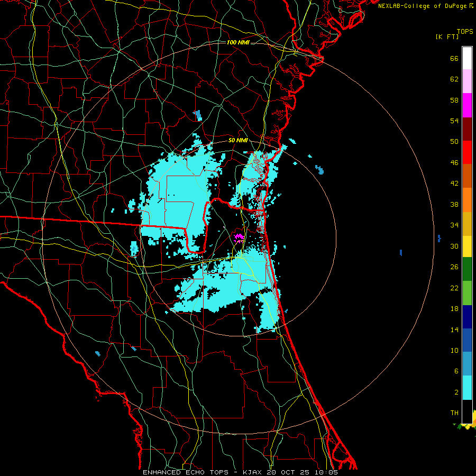Click the dark maroon legend swatch
Image resolution: width=476 pixels, height=476 pixels.
(x=467, y=129)
